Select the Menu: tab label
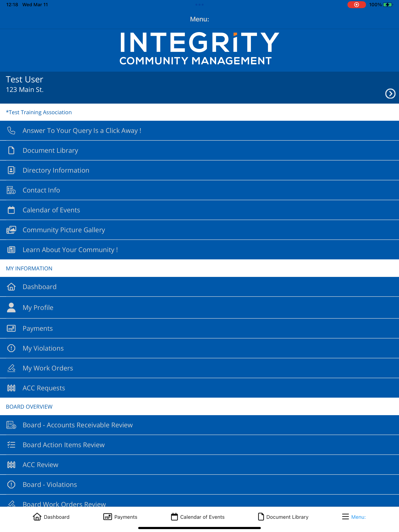Image resolution: width=399 pixels, height=532 pixels. (x=358, y=517)
